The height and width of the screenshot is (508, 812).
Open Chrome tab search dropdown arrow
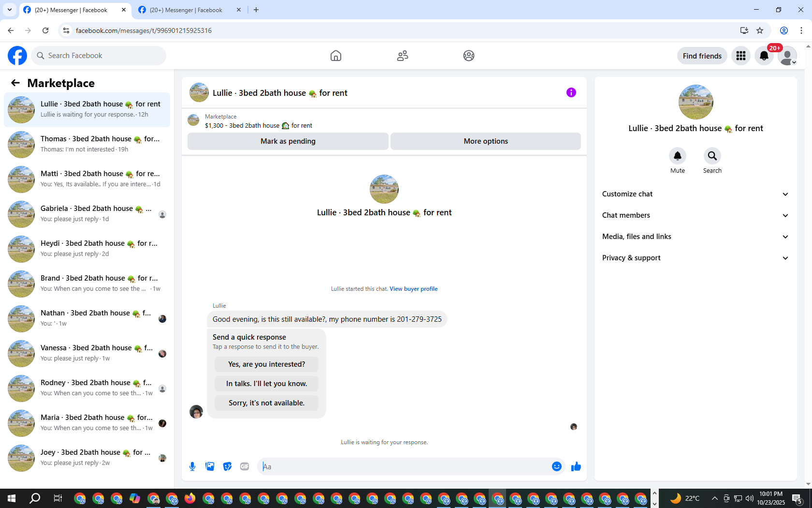point(9,10)
